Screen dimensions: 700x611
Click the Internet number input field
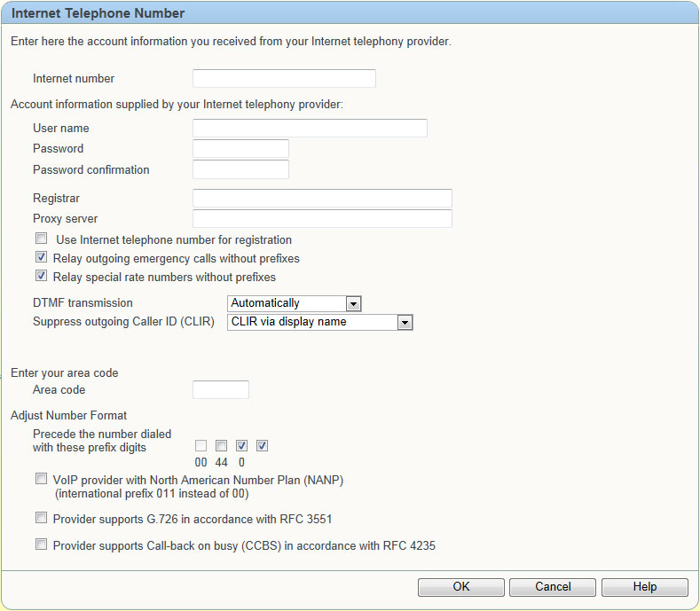click(x=284, y=79)
